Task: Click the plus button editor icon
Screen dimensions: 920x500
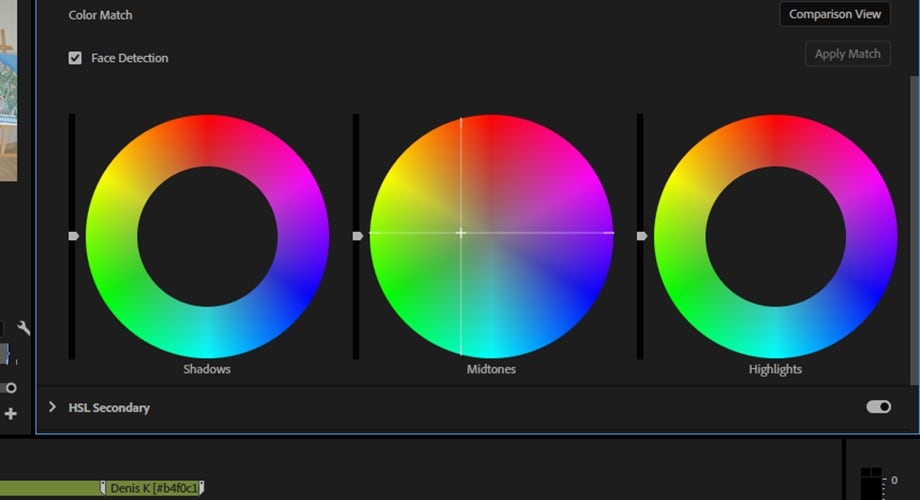Action: [x=10, y=414]
